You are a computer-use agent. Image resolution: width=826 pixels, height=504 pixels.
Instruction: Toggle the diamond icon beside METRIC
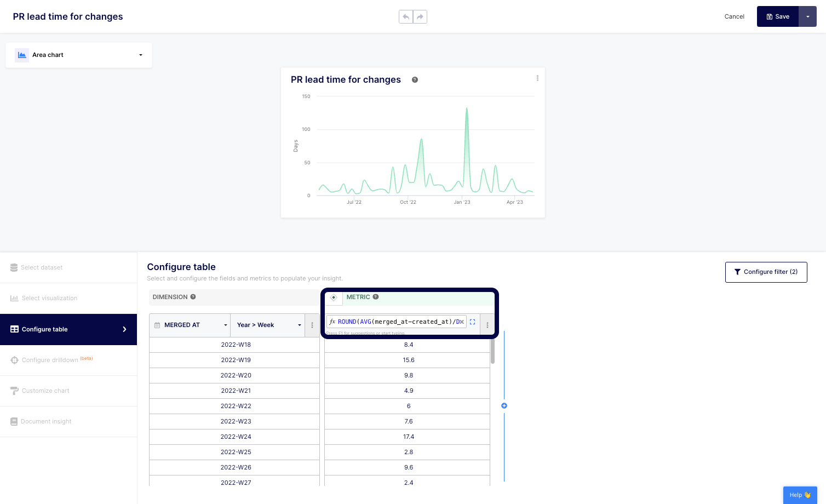334,297
